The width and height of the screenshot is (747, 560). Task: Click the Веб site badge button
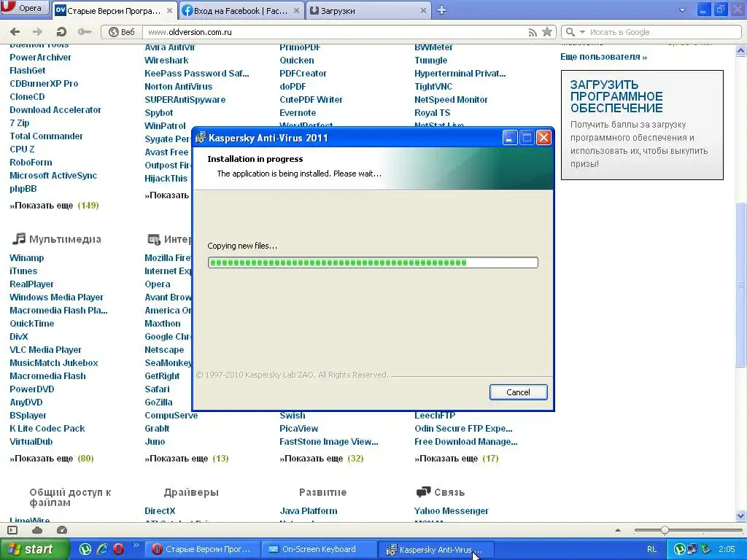[x=122, y=32]
